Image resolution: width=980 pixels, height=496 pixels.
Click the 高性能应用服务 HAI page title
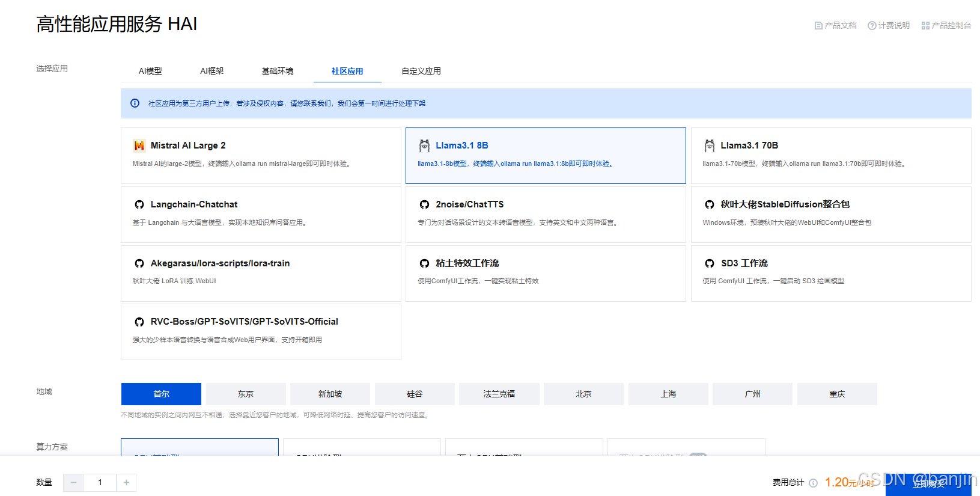(117, 24)
